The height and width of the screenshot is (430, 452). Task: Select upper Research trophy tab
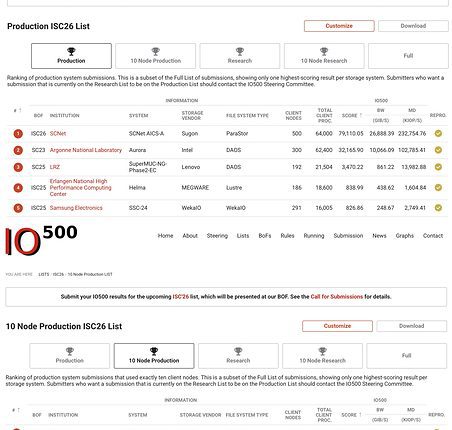tap(240, 56)
